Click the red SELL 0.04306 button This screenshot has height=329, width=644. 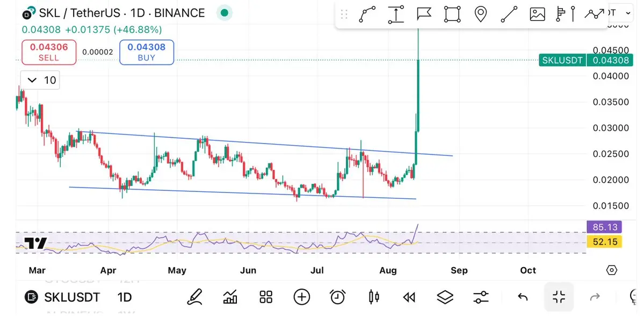tap(49, 52)
